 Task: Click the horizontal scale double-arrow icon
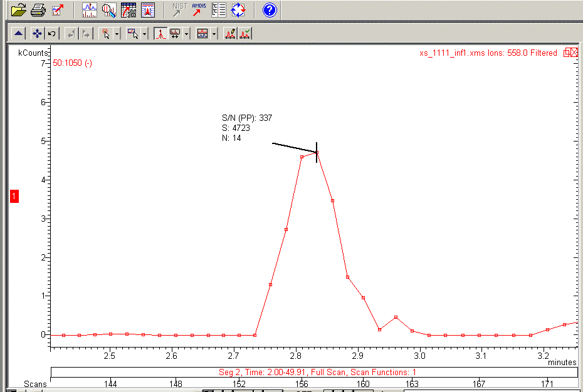pos(175,34)
